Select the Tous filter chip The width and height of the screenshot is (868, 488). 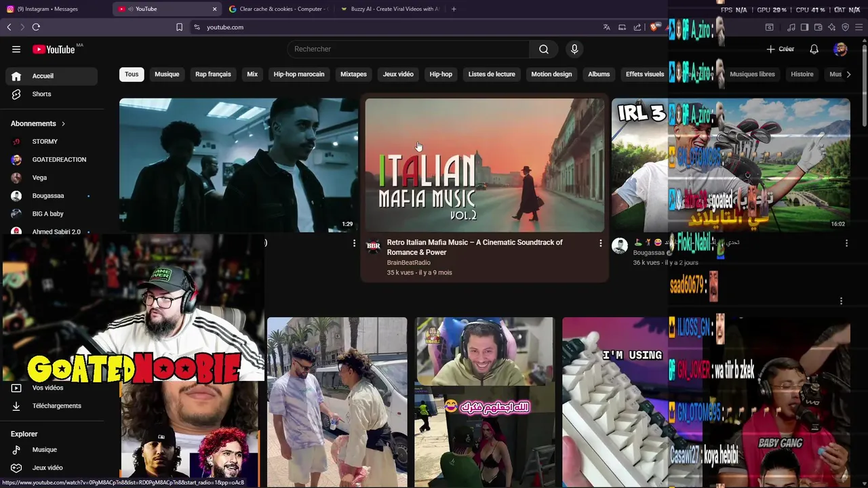click(x=132, y=74)
